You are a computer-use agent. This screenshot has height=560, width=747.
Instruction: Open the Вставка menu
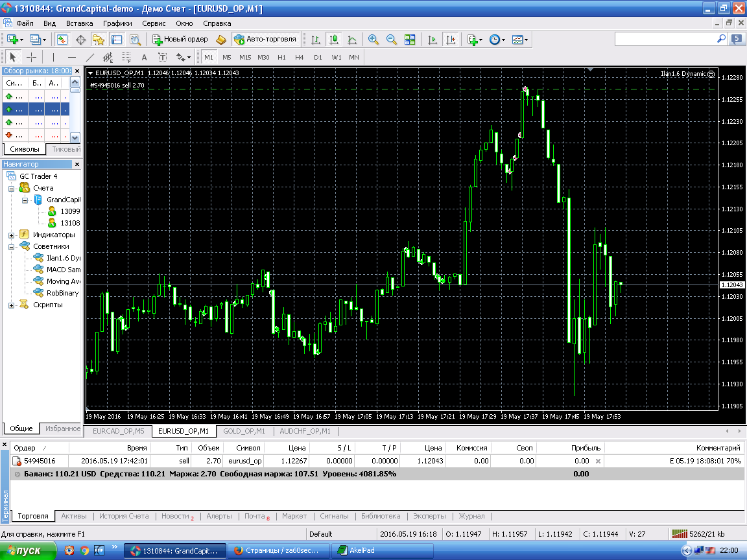click(80, 23)
